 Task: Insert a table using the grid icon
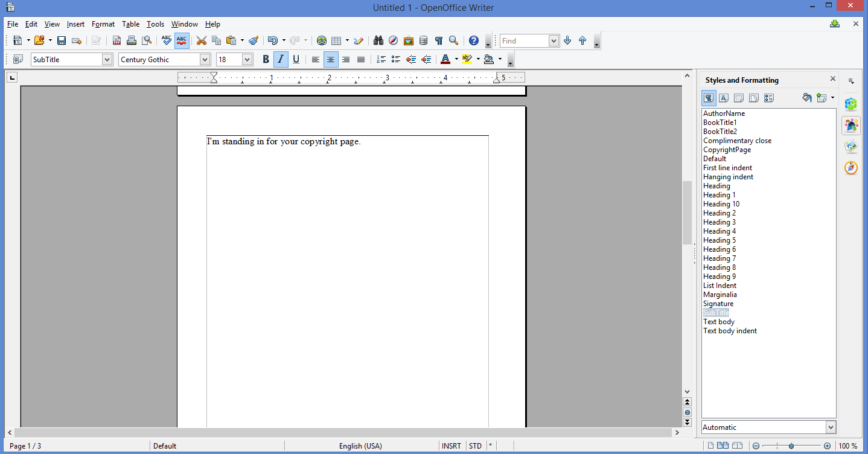[x=336, y=40]
